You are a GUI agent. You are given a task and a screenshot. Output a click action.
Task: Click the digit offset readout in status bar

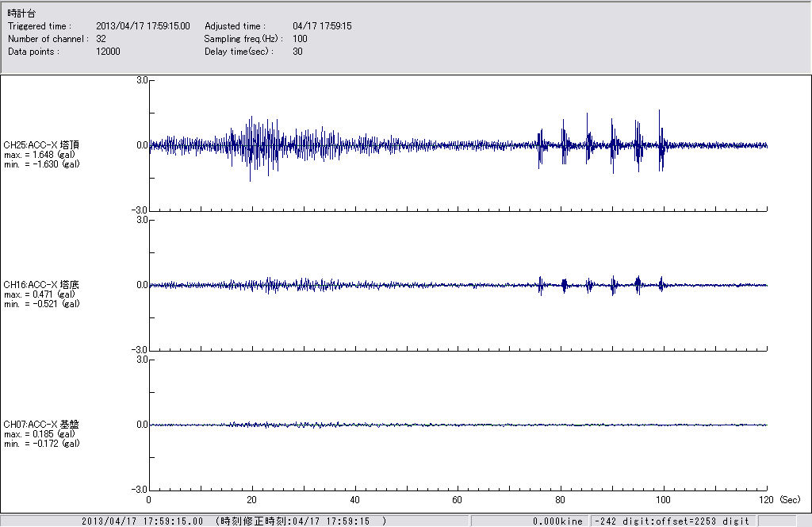point(672,521)
